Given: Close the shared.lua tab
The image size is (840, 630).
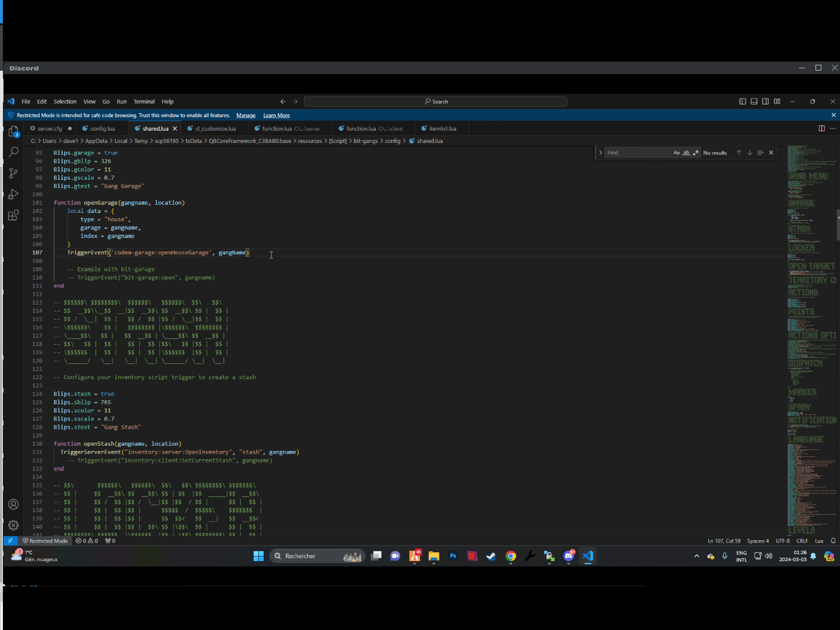Looking at the screenshot, I should (174, 128).
